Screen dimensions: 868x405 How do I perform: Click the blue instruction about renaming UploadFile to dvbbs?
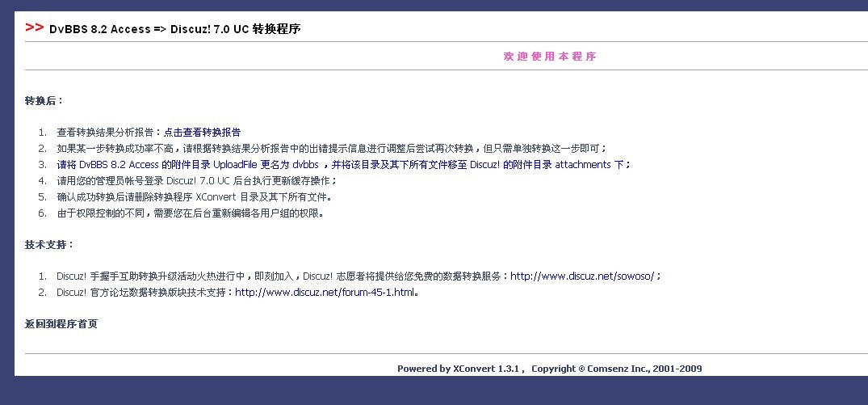coord(343,165)
